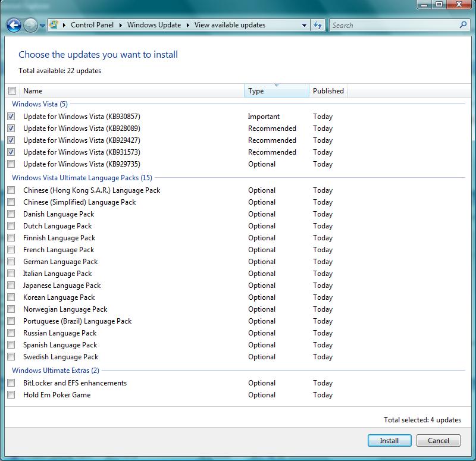Click 'Optional' type cell for Swedish Language Pack
Screen dimensions: 476x461
(262, 357)
